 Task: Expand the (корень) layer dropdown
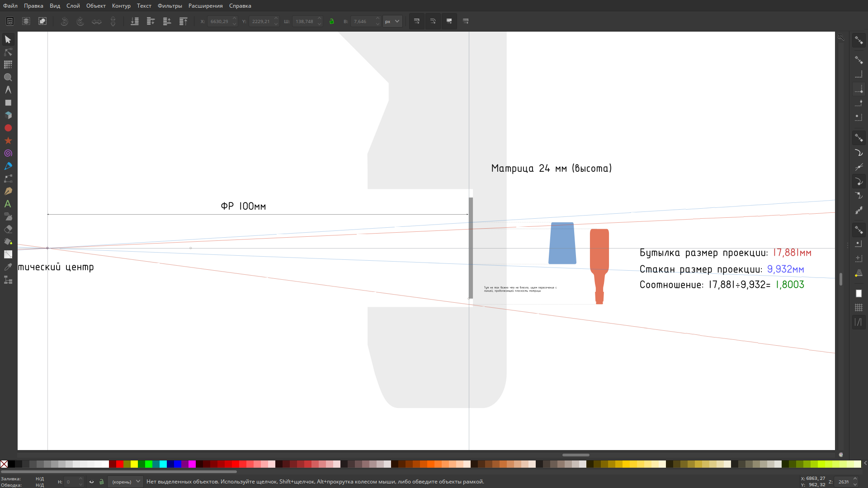point(125,482)
